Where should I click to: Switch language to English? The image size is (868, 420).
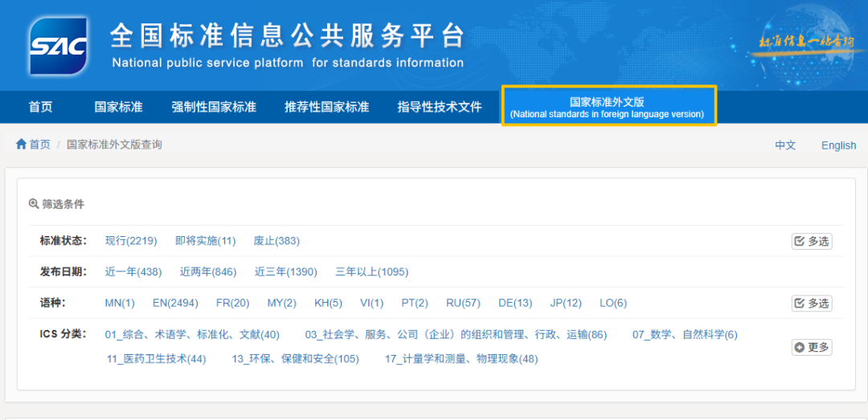(838, 145)
